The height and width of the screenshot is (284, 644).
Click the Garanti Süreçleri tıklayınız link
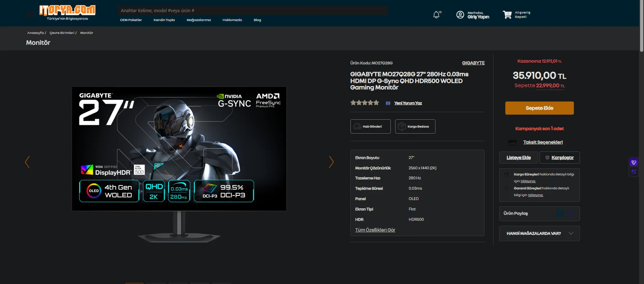536,195
